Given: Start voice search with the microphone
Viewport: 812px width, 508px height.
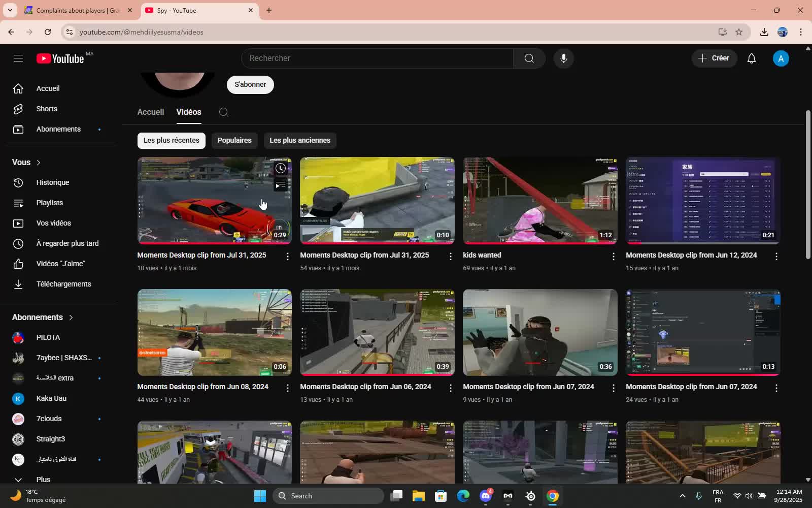Looking at the screenshot, I should [563, 58].
